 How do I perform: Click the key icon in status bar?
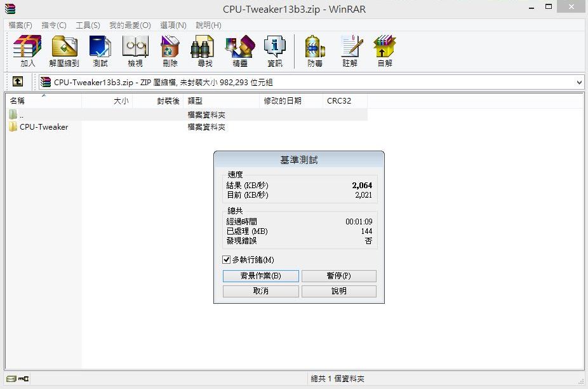pos(23,378)
